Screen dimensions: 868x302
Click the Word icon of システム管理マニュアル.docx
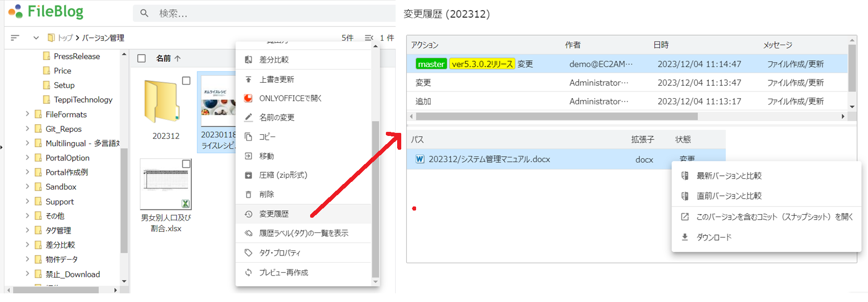pyautogui.click(x=420, y=159)
